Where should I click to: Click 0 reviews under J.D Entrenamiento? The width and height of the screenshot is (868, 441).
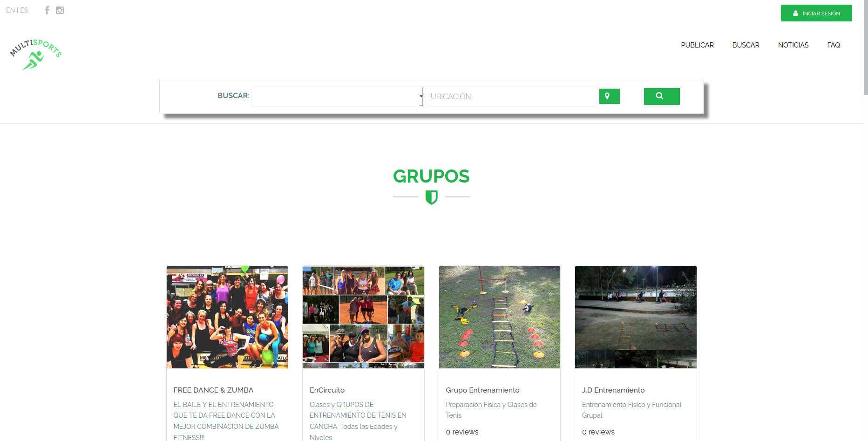[598, 432]
